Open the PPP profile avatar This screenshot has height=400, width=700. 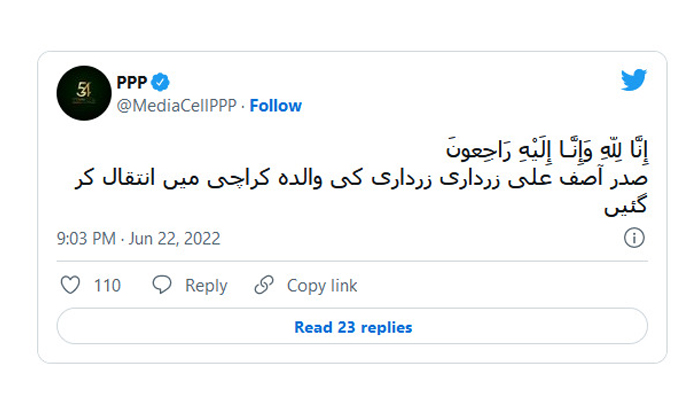(x=83, y=93)
